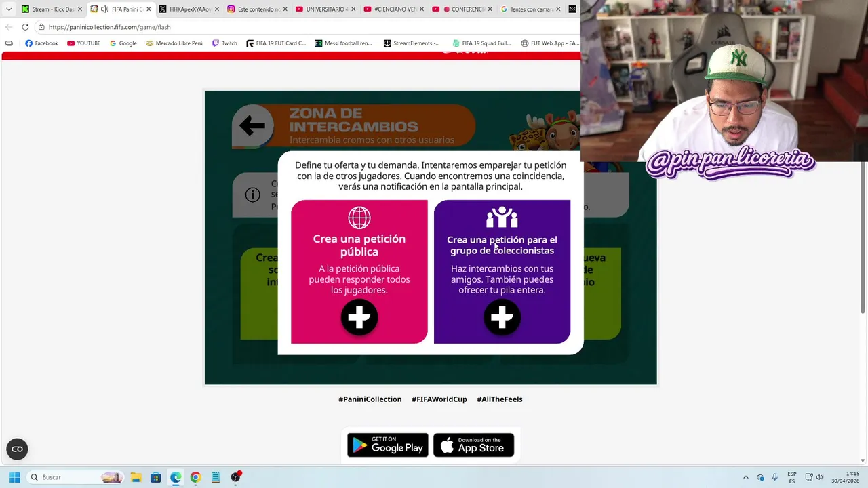Click the microphone icon in system tray

[774, 477]
